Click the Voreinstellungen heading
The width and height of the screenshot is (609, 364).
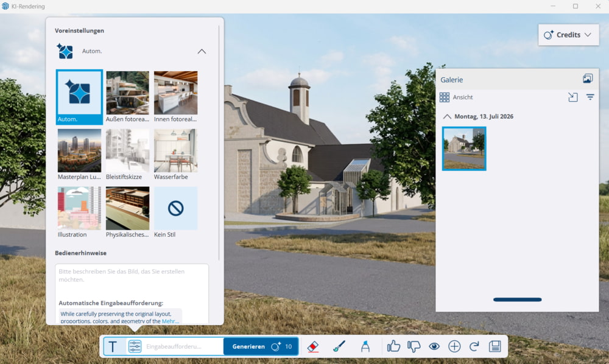pyautogui.click(x=79, y=30)
